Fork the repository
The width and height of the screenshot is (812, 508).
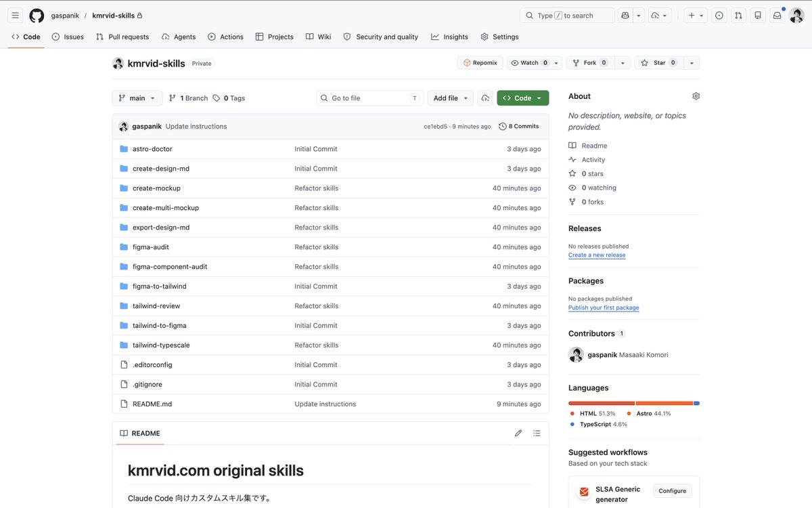589,63
